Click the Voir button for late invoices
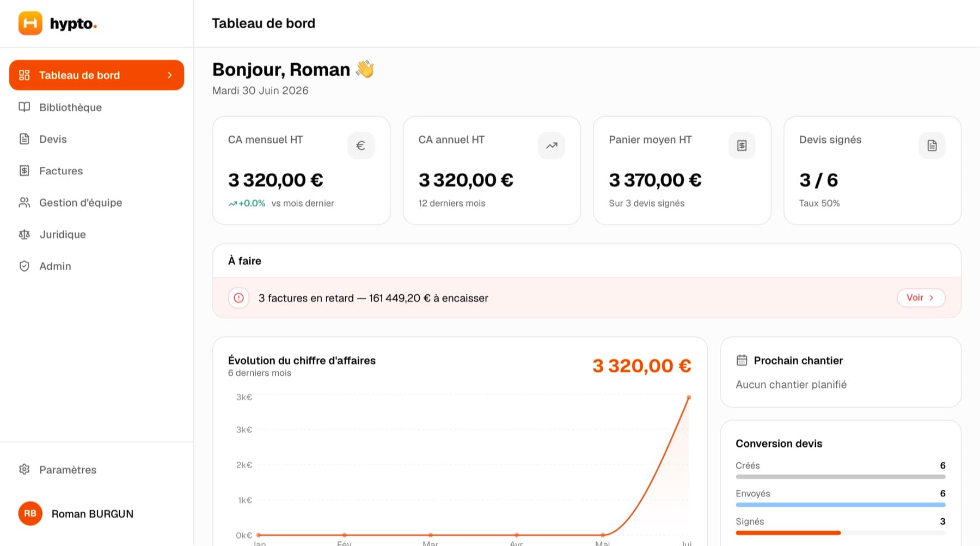The width and height of the screenshot is (980, 546). (x=921, y=298)
